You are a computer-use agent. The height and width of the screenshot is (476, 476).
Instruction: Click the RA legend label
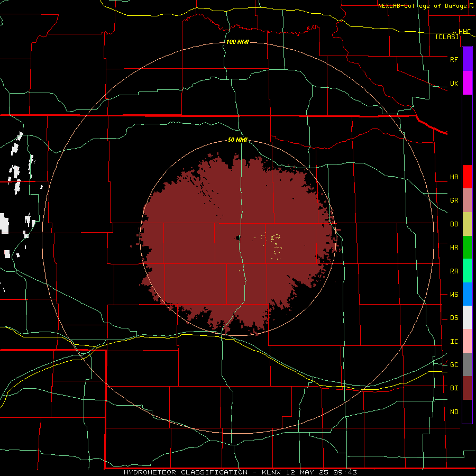[454, 271]
